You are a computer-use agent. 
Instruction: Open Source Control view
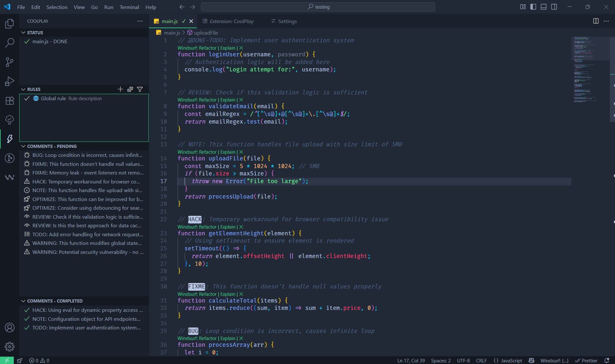(10, 62)
